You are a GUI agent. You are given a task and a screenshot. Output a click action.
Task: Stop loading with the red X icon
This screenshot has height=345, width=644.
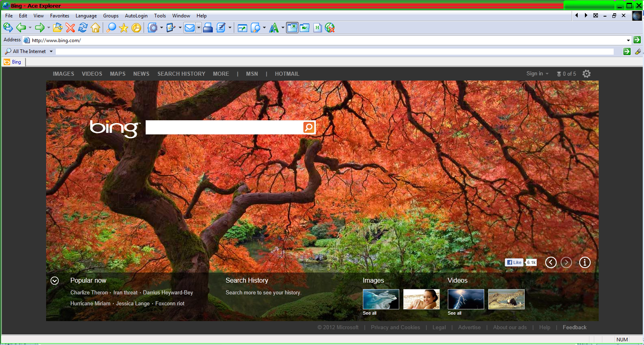point(70,28)
